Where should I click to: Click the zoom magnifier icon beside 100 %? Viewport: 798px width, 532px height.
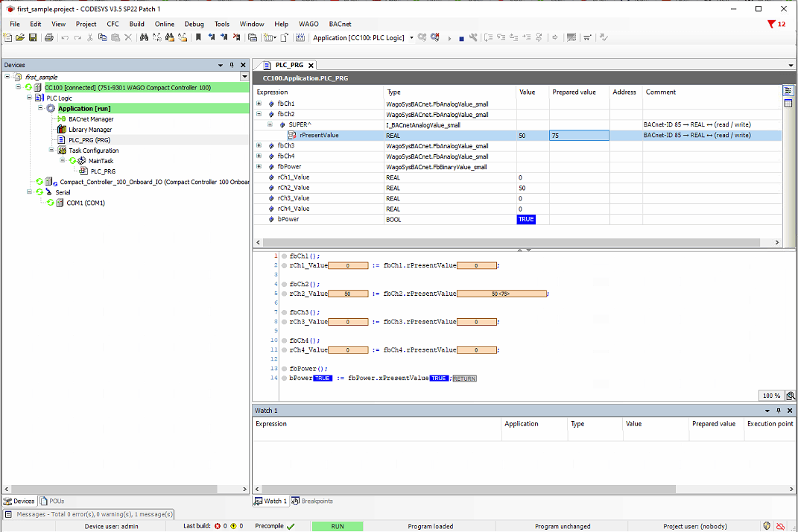(x=791, y=396)
